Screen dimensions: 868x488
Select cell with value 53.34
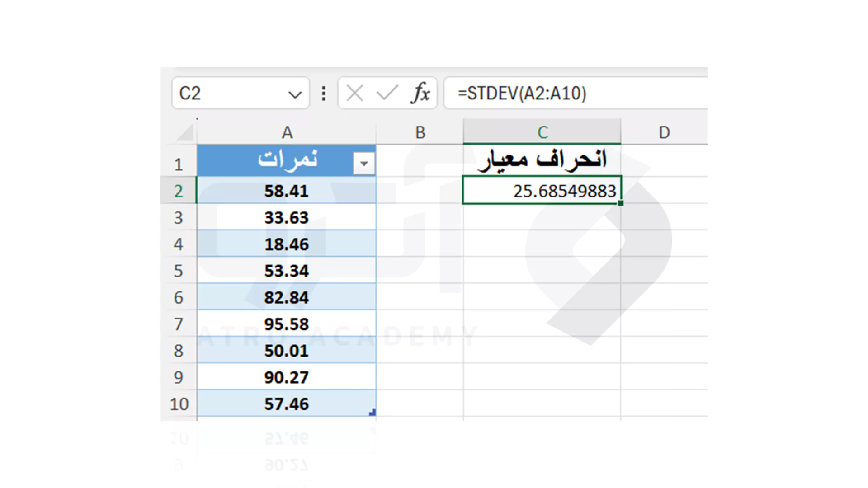287,271
